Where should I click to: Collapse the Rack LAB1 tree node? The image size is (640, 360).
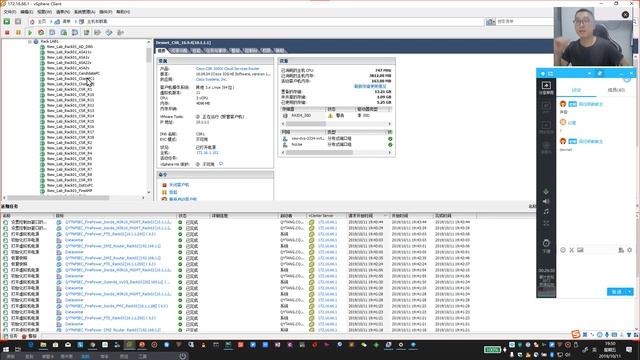[x=30, y=42]
